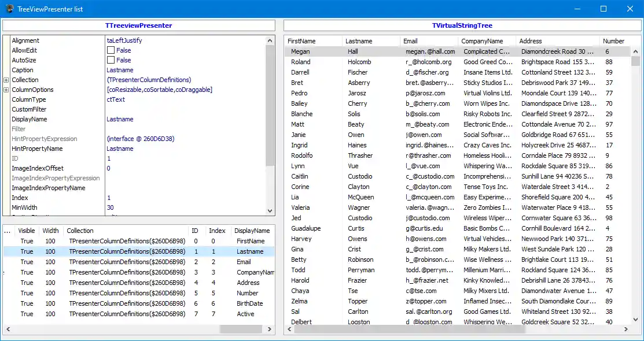The height and width of the screenshot is (341, 644).
Task: Select the TTreeviewPresenter panel header
Action: click(x=139, y=25)
